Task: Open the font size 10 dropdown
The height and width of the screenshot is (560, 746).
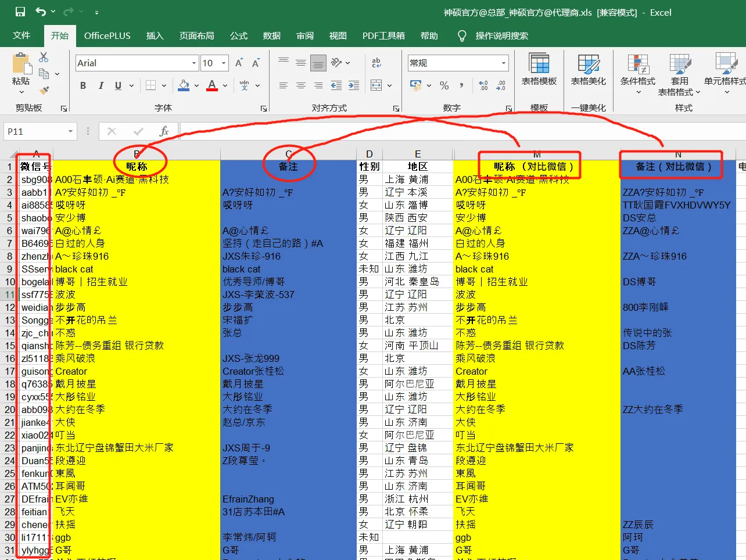Action: 224,63
